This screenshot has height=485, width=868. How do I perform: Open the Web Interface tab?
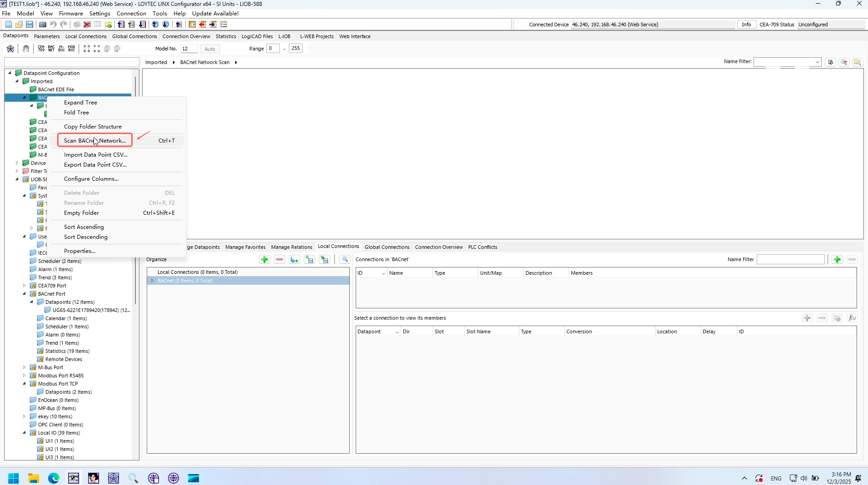[x=355, y=36]
